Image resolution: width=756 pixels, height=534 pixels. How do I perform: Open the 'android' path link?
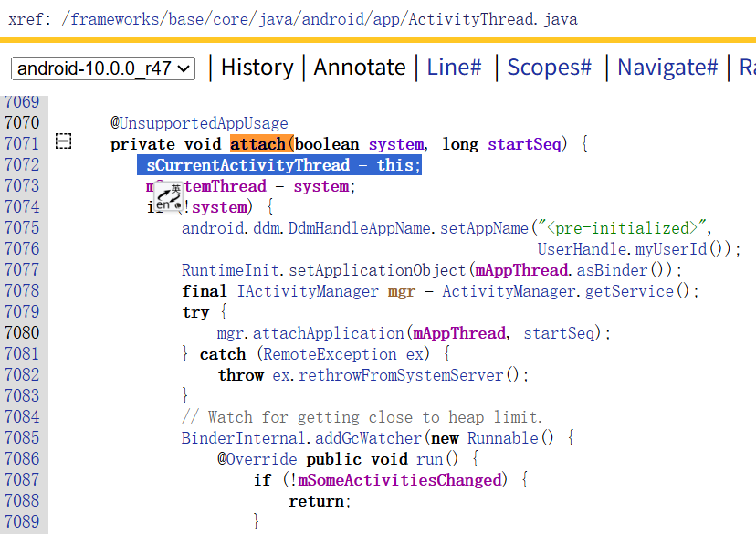333,19
